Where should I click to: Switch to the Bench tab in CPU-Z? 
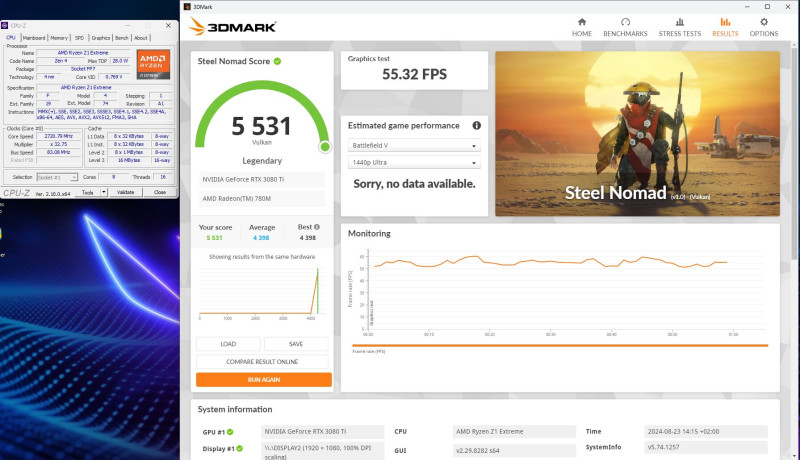click(121, 38)
